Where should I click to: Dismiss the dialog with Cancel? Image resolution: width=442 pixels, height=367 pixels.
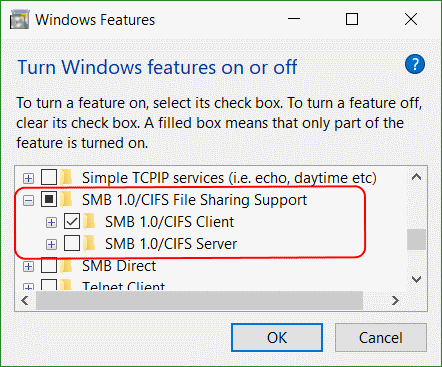(x=381, y=337)
